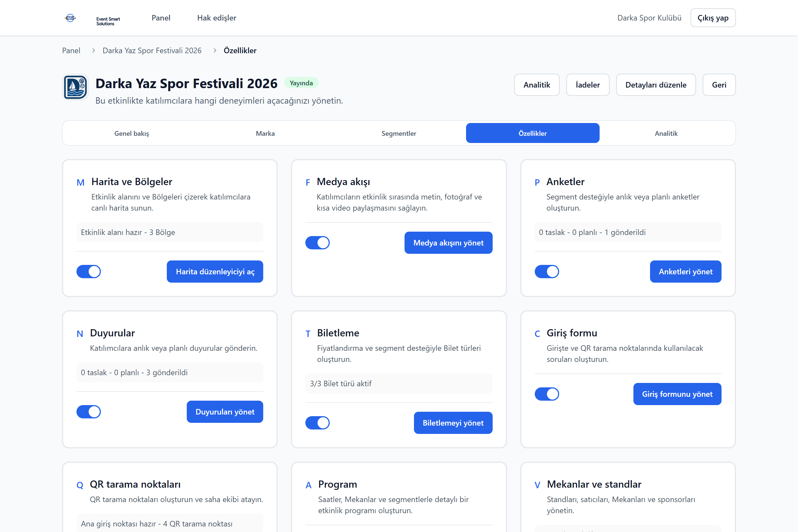The image size is (798, 532).
Task: Turn off the Medya akışı toggle
Action: [318, 243]
